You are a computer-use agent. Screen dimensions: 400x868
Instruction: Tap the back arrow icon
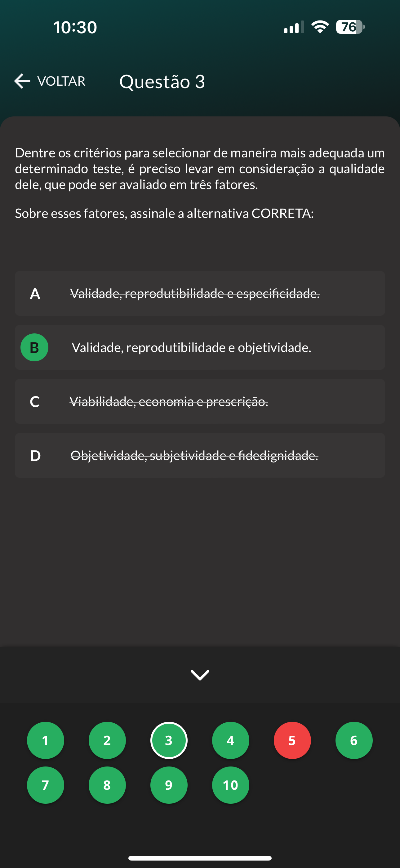click(22, 81)
